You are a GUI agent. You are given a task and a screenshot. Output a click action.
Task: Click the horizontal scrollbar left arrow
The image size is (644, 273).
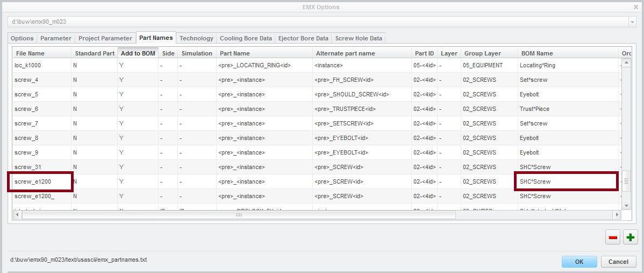click(x=17, y=215)
